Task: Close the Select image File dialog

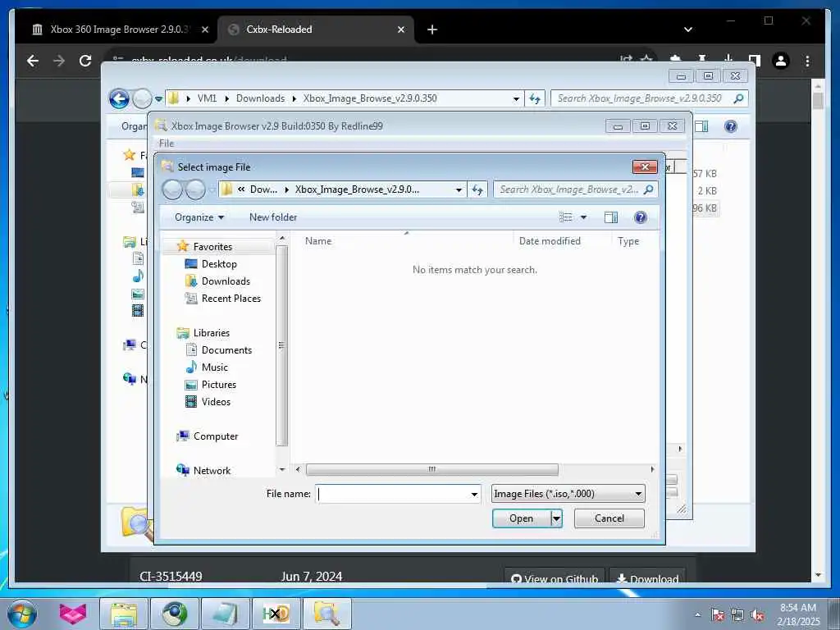Action: [x=645, y=167]
